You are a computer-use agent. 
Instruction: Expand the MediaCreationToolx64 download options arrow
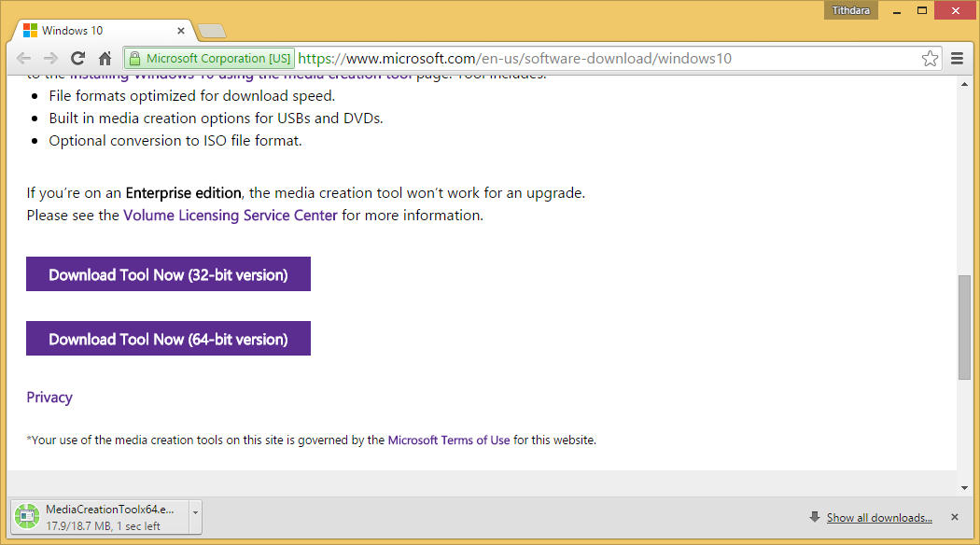[196, 518]
